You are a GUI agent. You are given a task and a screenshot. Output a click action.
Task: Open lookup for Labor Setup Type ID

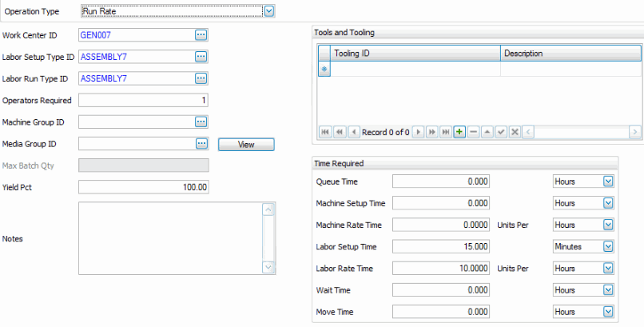(201, 57)
